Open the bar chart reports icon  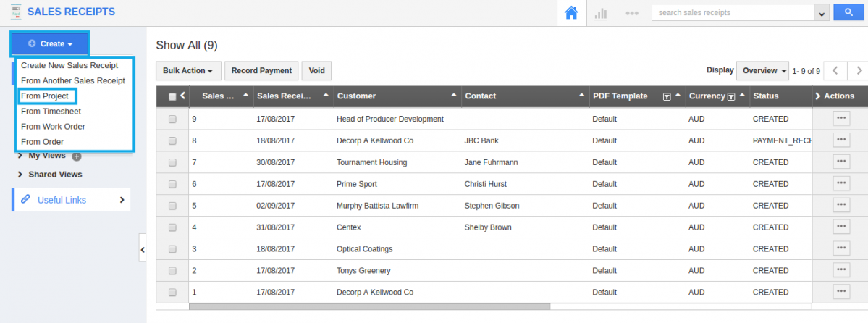[x=600, y=13]
